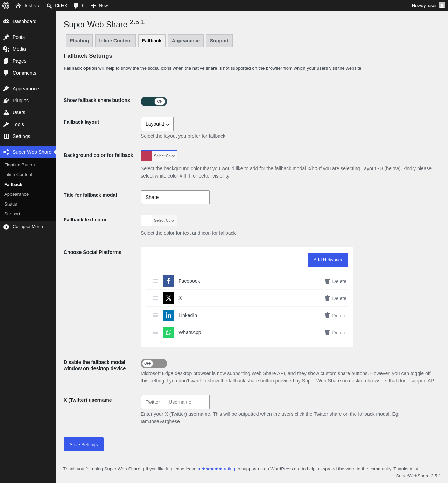Delete the LinkedIn network
Screen dimensions: 448x483
[336, 316]
